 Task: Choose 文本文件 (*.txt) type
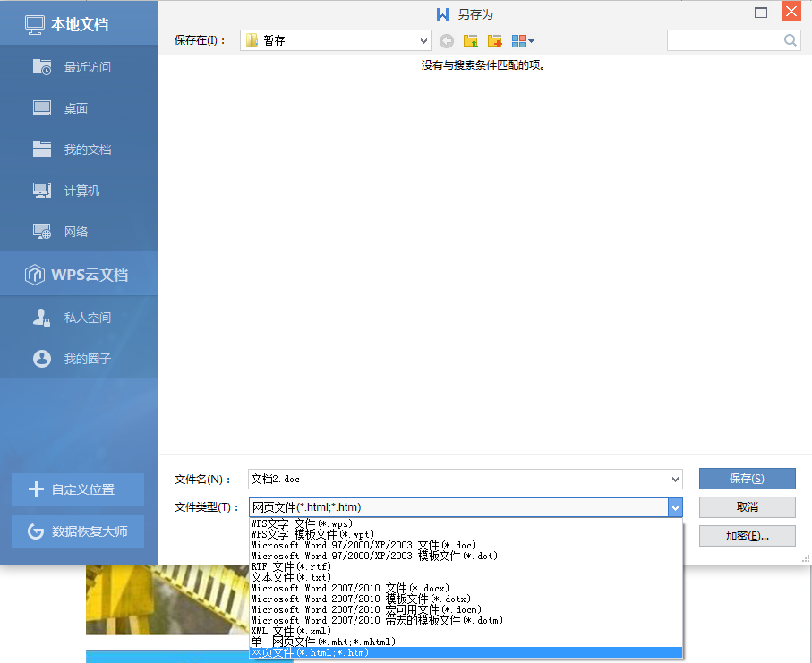point(466,577)
